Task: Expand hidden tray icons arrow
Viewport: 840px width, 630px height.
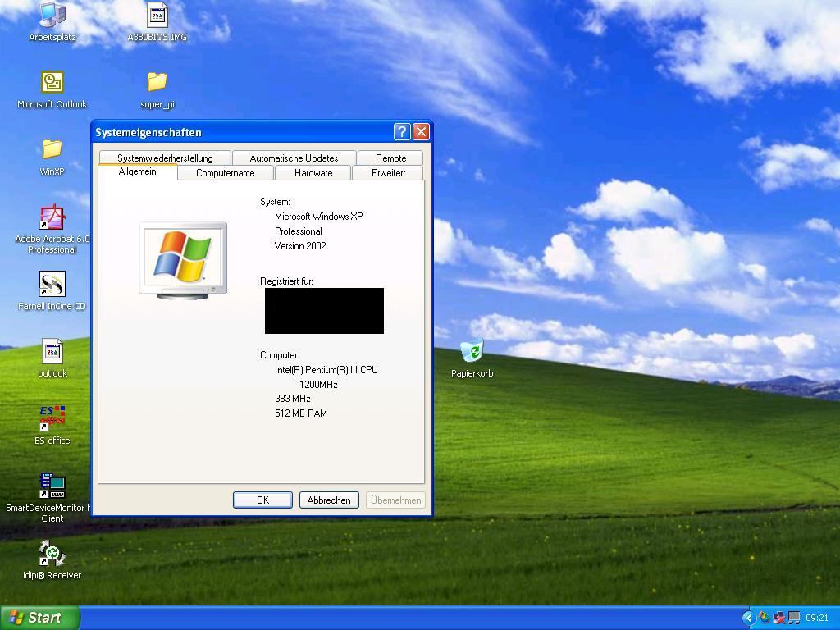Action: pos(748,618)
